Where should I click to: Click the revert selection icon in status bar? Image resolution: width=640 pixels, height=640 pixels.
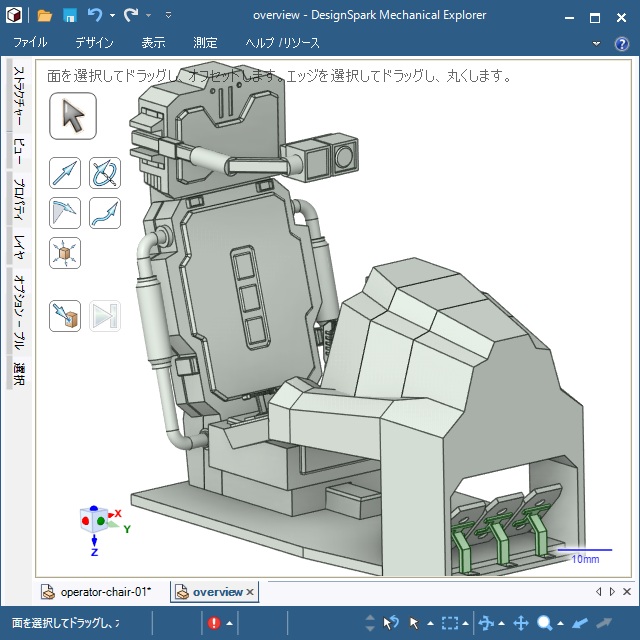(x=391, y=623)
